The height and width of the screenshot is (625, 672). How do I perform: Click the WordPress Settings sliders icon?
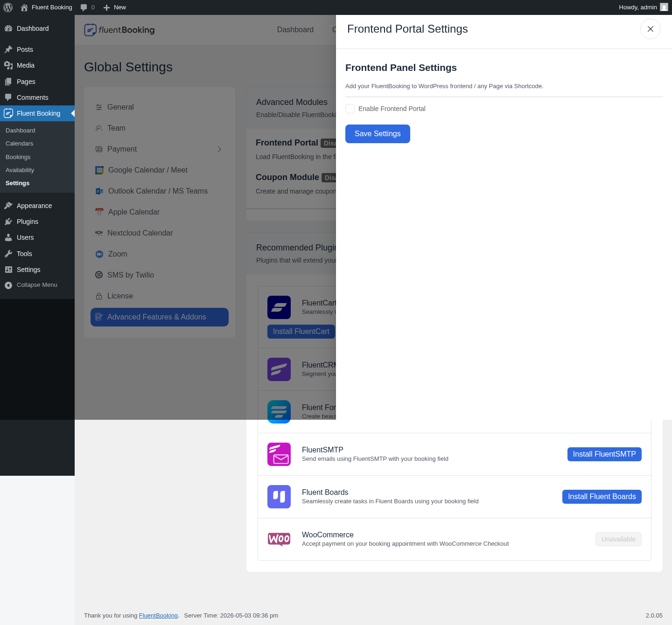[x=8, y=270]
